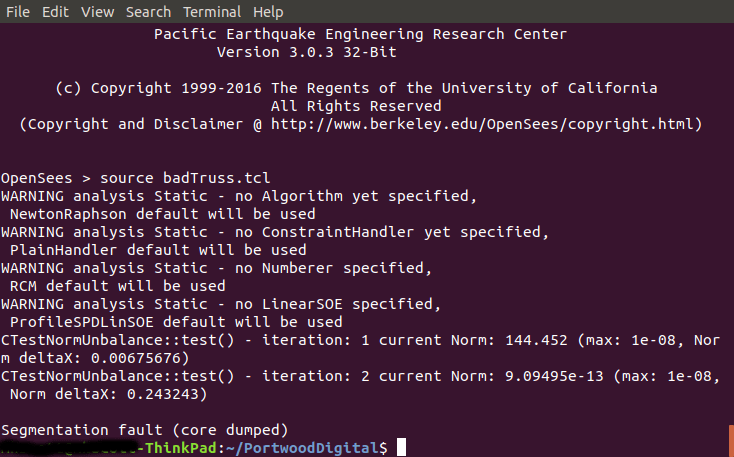This screenshot has height=457, width=734.
Task: Click the 'Pacific Earthquake Engineering Research Center' heading
Action: coord(360,34)
